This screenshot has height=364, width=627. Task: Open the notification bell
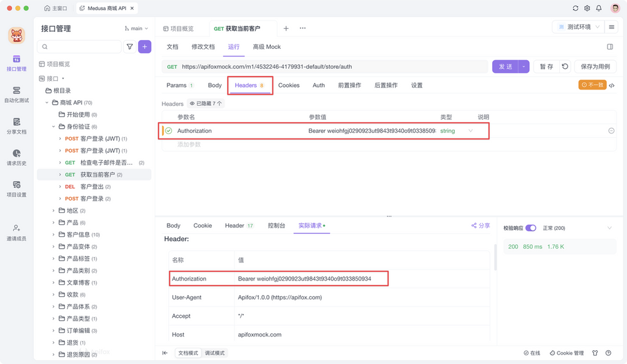pos(598,8)
